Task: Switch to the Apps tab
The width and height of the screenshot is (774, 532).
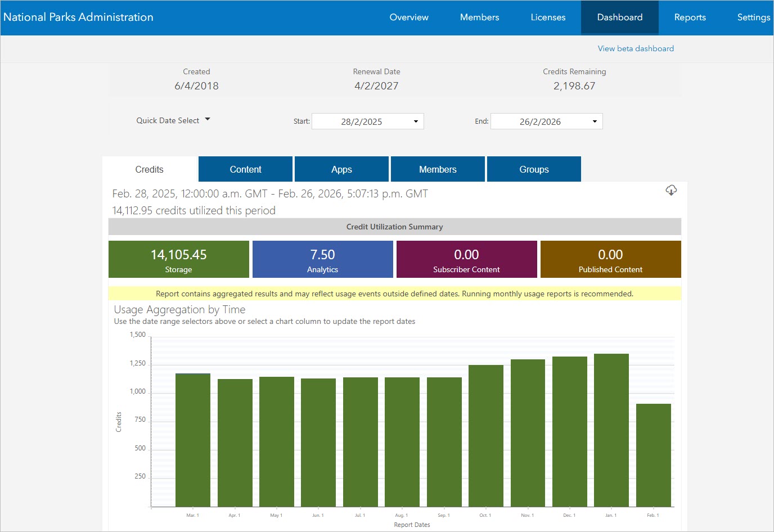Action: tap(341, 169)
